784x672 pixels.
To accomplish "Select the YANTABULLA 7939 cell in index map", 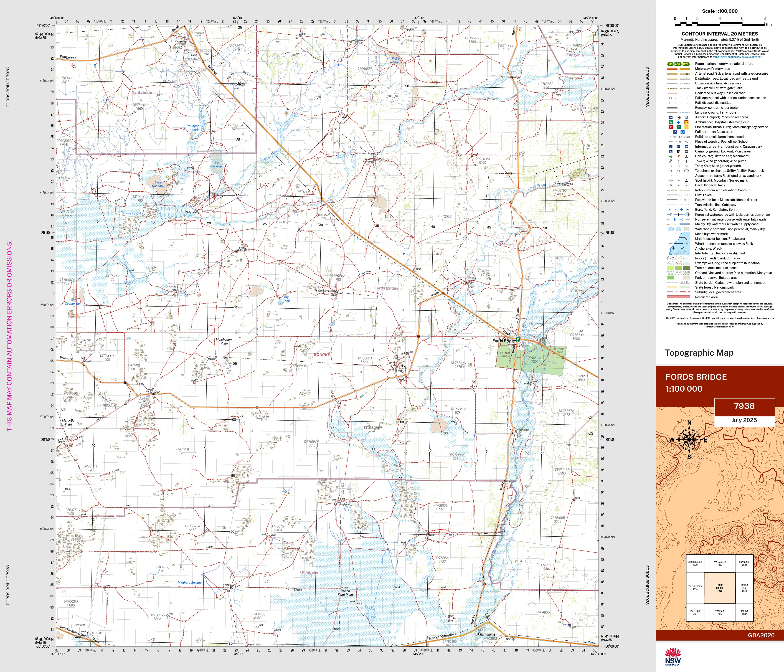I will click(720, 563).
